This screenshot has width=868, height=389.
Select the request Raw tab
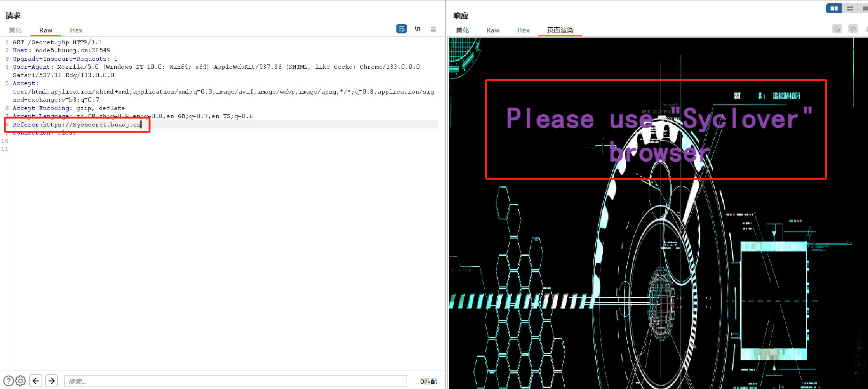point(46,30)
